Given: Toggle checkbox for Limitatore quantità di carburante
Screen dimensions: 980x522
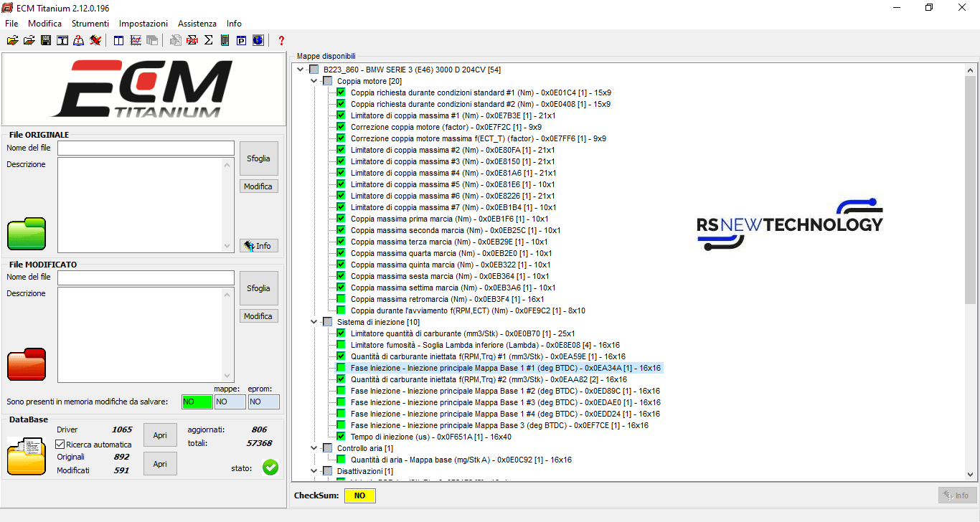Looking at the screenshot, I should tap(341, 333).
